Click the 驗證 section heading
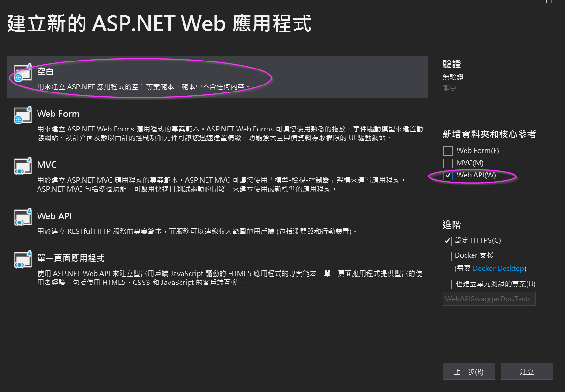565x392 pixels. coord(451,65)
